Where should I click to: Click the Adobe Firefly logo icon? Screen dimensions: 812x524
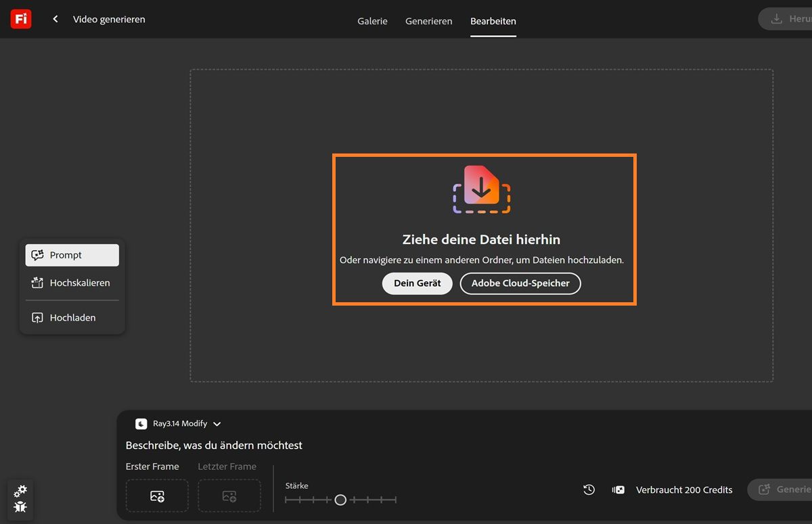(x=21, y=19)
